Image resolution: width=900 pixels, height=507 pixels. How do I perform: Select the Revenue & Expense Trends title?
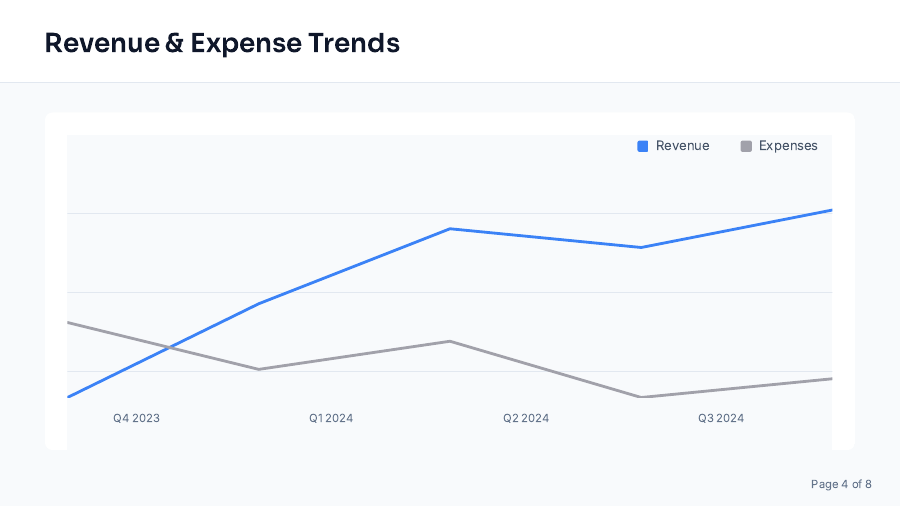222,43
